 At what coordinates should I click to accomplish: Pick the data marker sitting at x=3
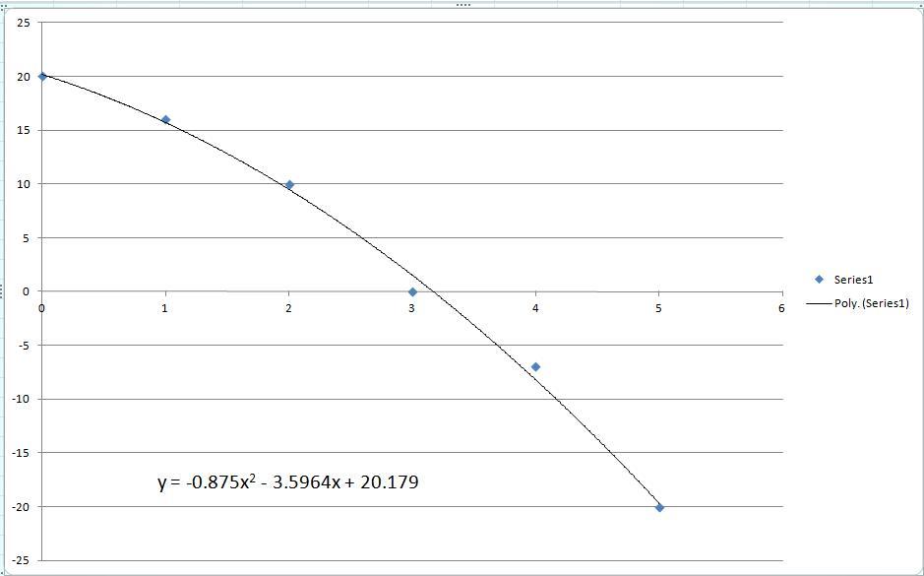412,291
